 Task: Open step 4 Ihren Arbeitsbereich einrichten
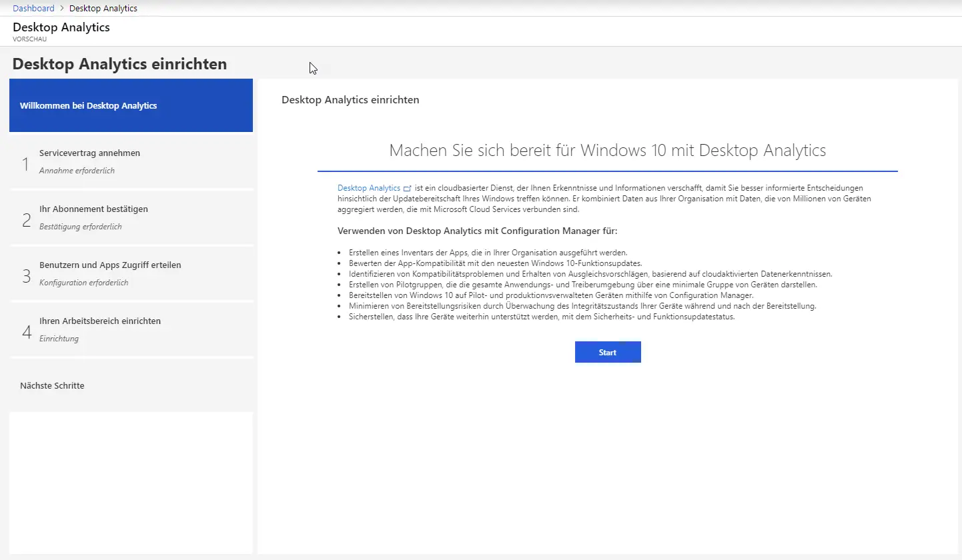[x=131, y=329]
